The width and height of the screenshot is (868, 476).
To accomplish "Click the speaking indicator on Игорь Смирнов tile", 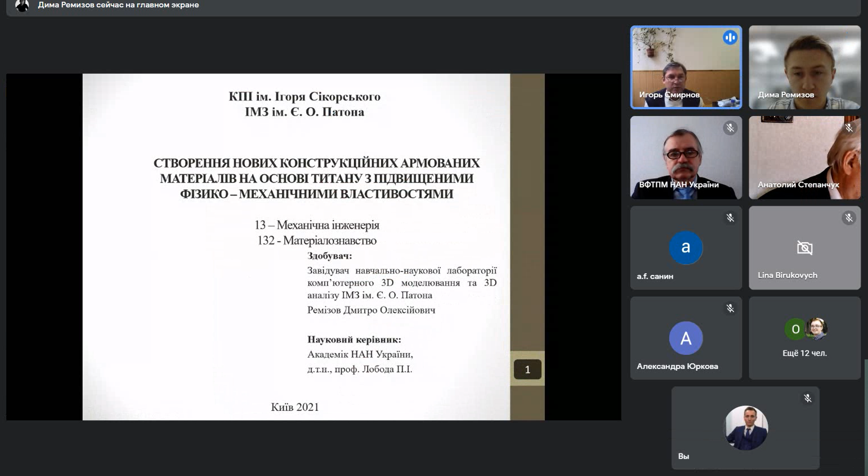I will [x=730, y=38].
